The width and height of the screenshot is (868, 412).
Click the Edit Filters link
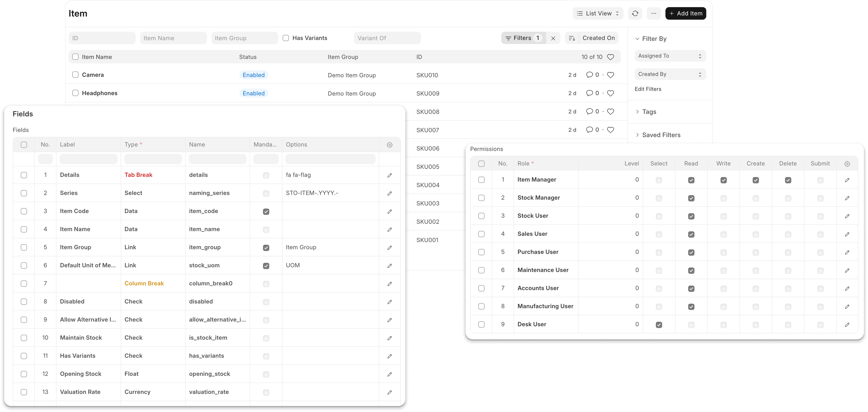point(648,89)
